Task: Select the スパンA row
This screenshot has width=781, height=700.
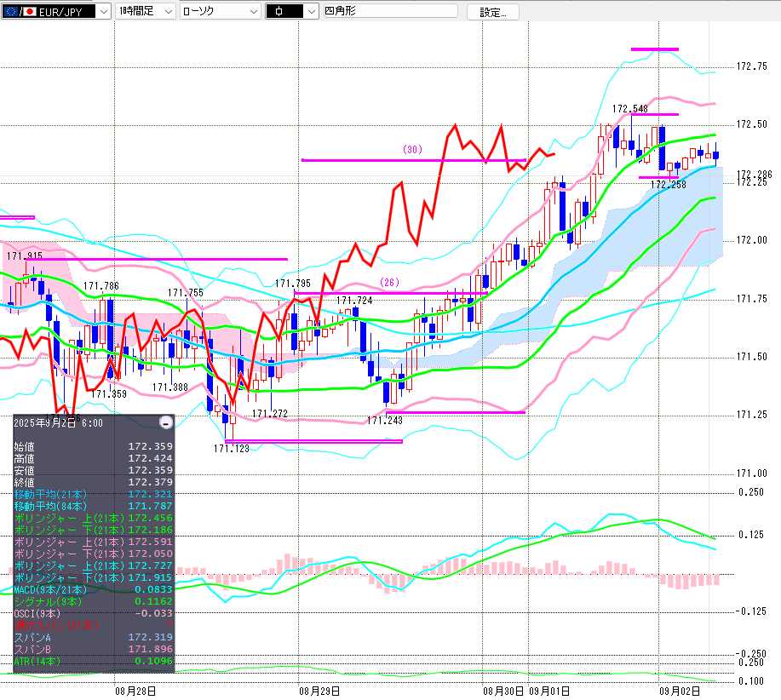Action: [x=93, y=638]
